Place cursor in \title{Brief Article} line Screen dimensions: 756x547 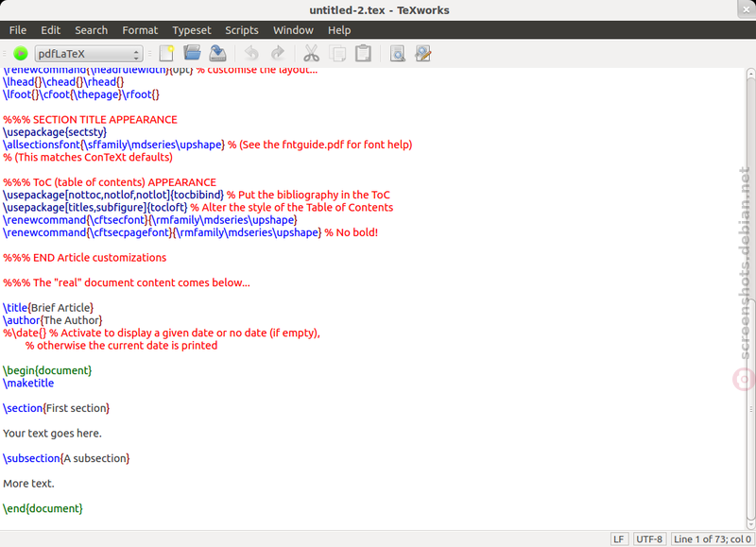[48, 308]
